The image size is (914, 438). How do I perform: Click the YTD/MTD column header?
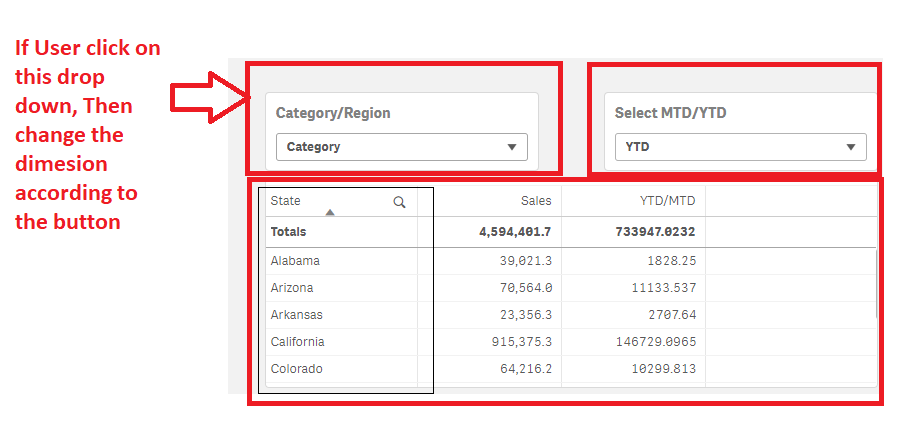[x=667, y=201]
